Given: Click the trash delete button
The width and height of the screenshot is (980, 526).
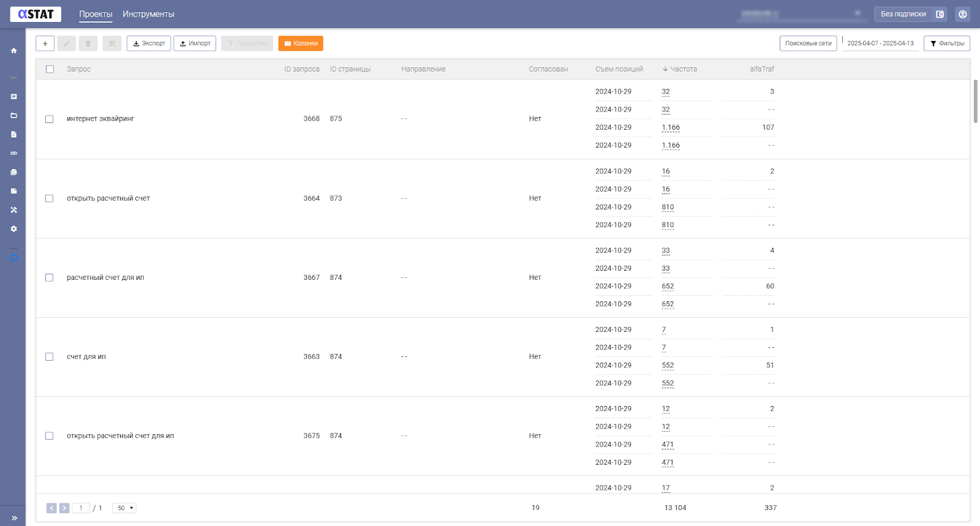Looking at the screenshot, I should tap(88, 43).
